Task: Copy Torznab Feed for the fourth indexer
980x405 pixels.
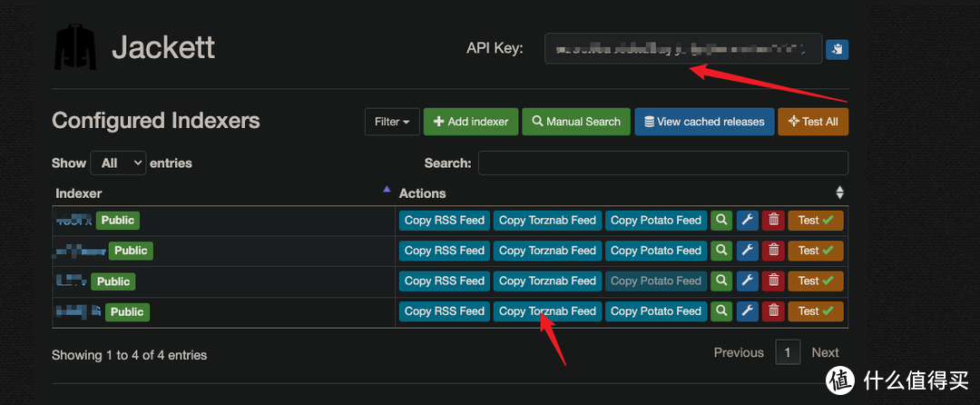Action: point(547,311)
